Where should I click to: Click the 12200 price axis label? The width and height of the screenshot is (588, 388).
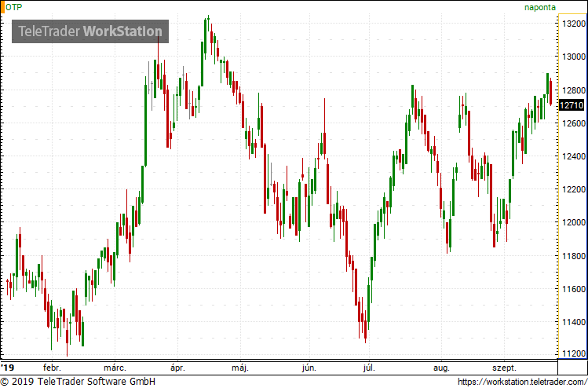pos(574,189)
